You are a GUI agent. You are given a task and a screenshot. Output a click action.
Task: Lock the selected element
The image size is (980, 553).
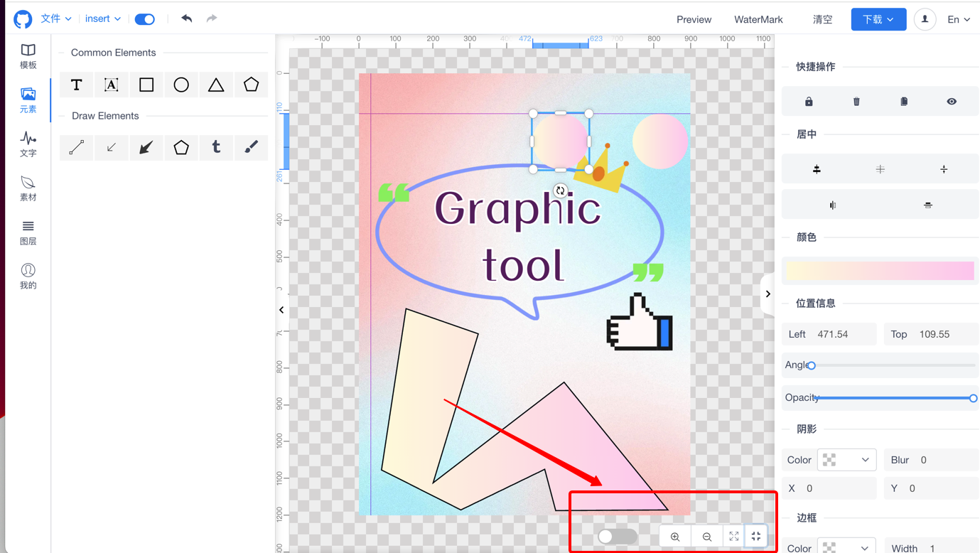[809, 102]
